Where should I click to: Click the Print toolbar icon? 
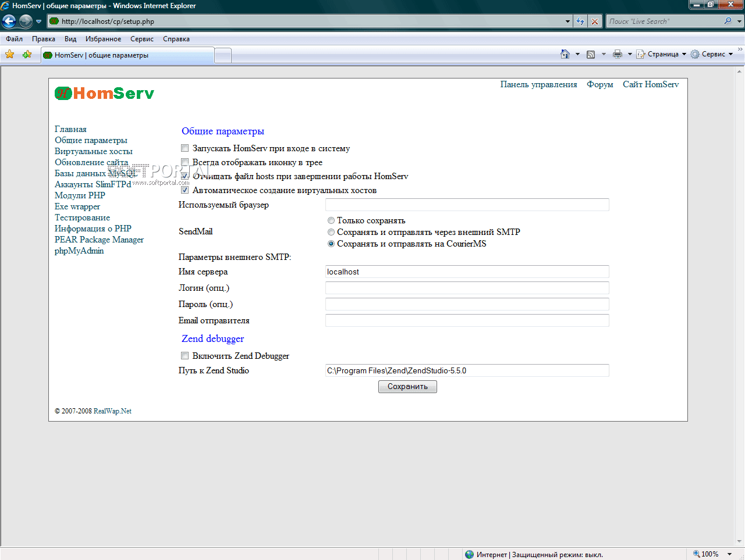click(618, 54)
